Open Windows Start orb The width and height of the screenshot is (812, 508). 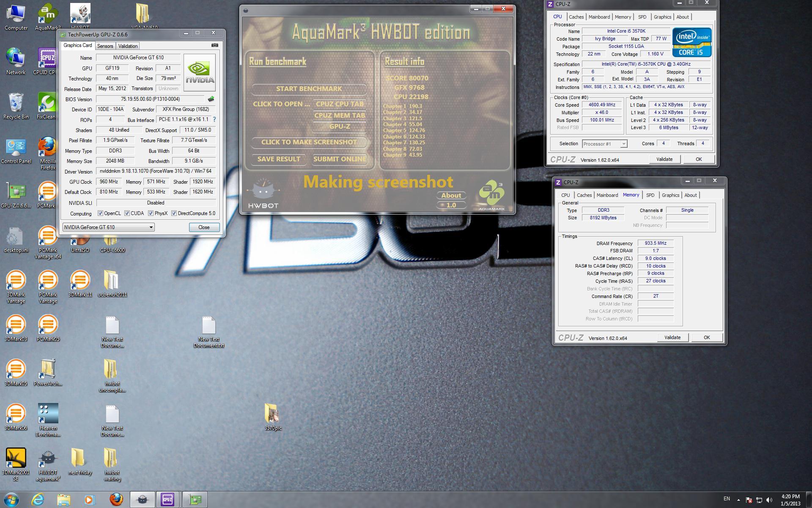click(x=11, y=500)
